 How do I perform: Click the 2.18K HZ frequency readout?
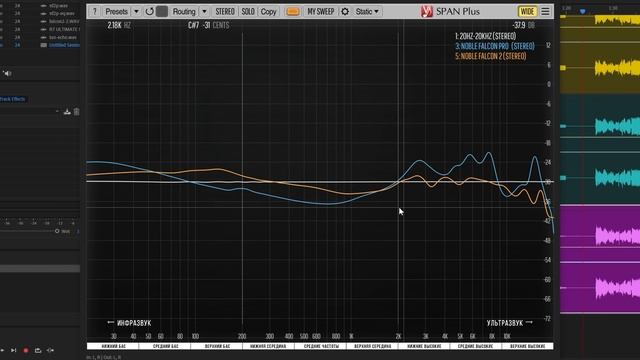pos(119,25)
